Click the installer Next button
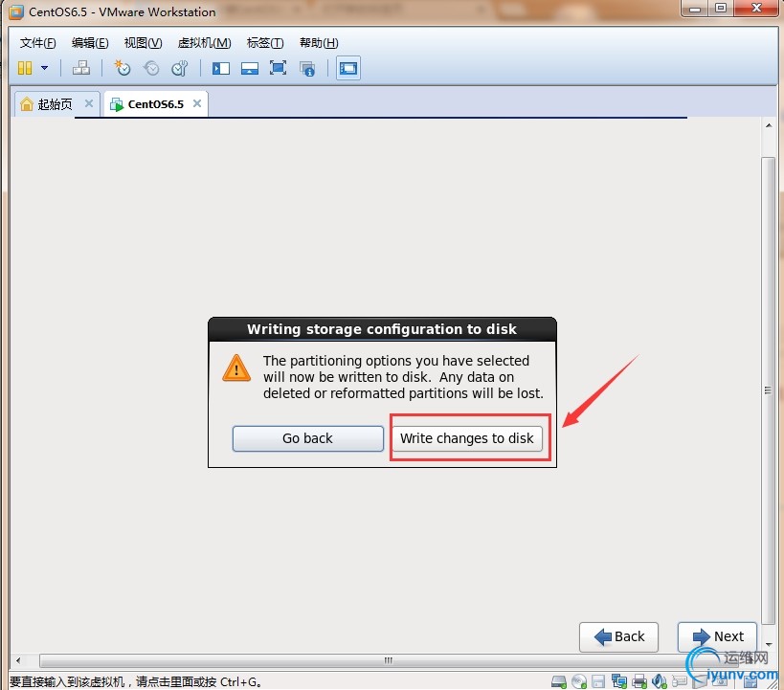The image size is (784, 690). click(718, 637)
